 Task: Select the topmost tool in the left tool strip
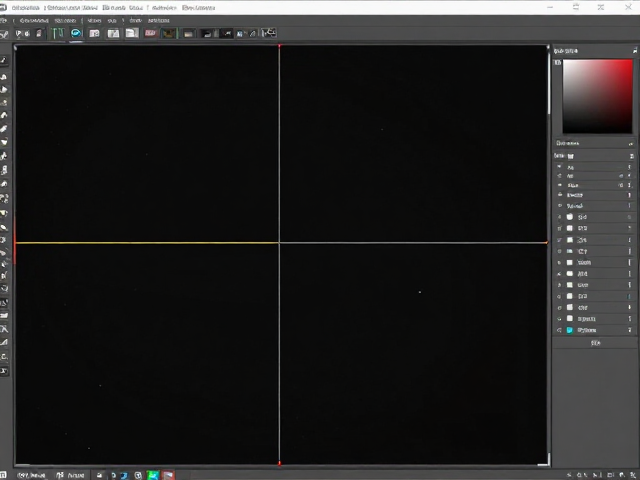coord(4,60)
